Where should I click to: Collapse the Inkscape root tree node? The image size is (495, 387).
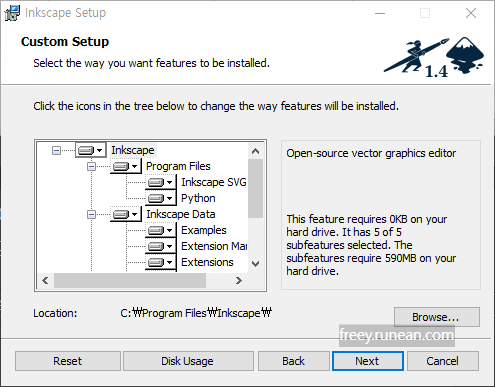pyautogui.click(x=56, y=151)
